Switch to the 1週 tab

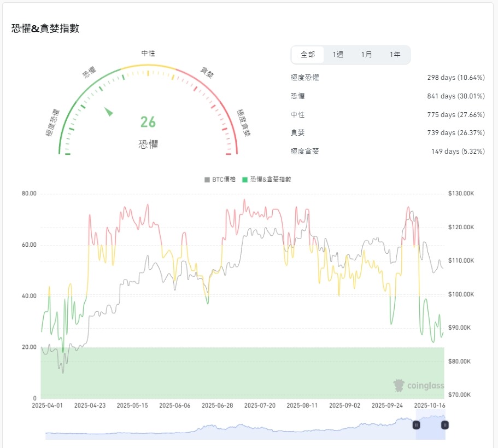coord(337,54)
